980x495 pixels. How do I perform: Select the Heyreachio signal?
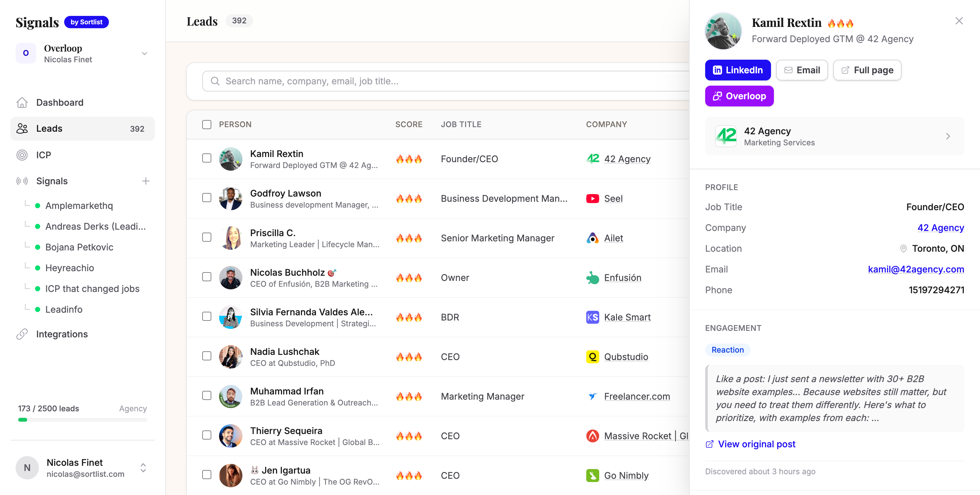tap(70, 268)
